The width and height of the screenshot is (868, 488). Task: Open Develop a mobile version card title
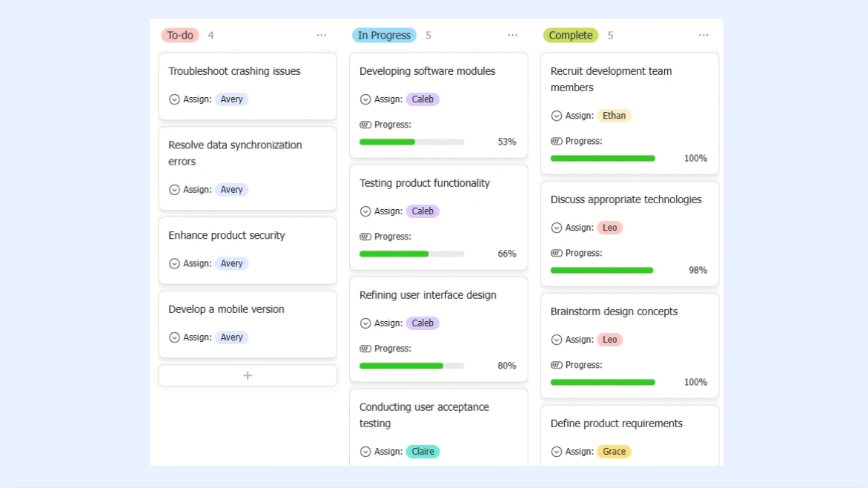(x=226, y=309)
